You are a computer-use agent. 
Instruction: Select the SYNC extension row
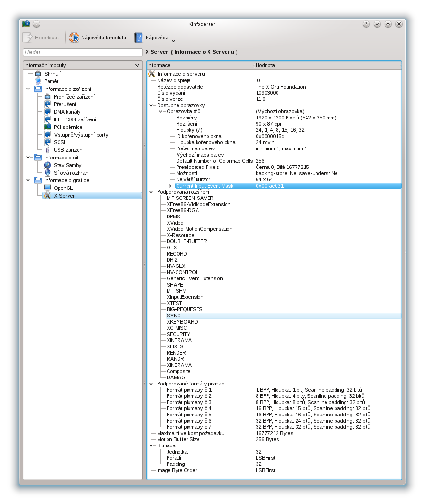[174, 316]
